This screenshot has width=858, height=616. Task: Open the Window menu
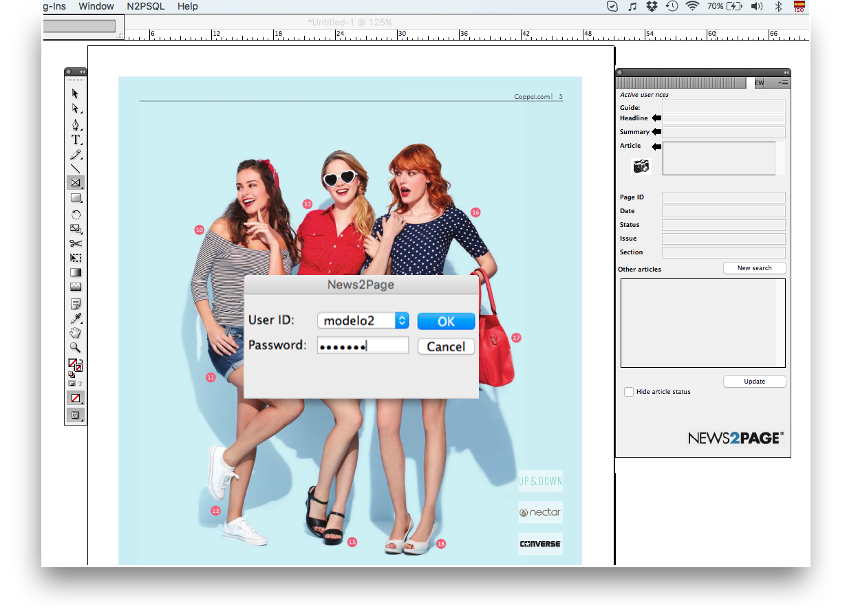[96, 6]
